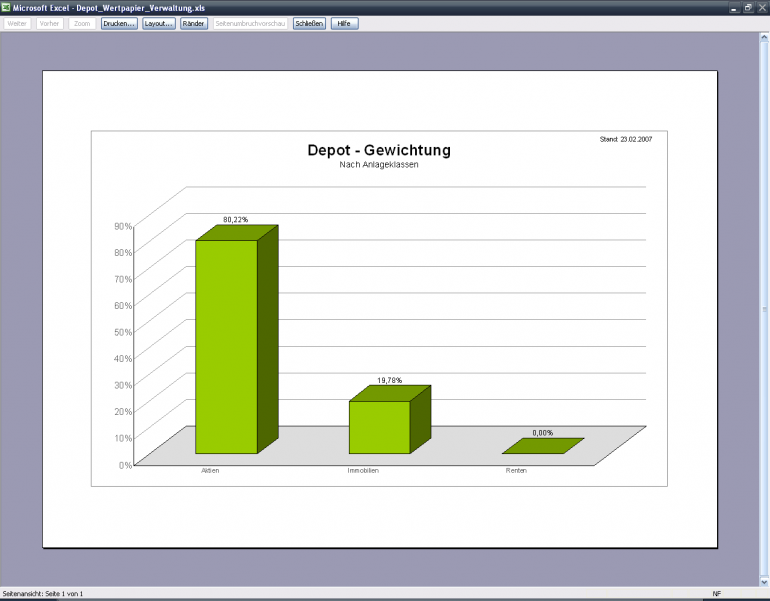Image resolution: width=770 pixels, height=601 pixels.
Task: Click the vertical scrollbar up arrow
Action: point(764,37)
